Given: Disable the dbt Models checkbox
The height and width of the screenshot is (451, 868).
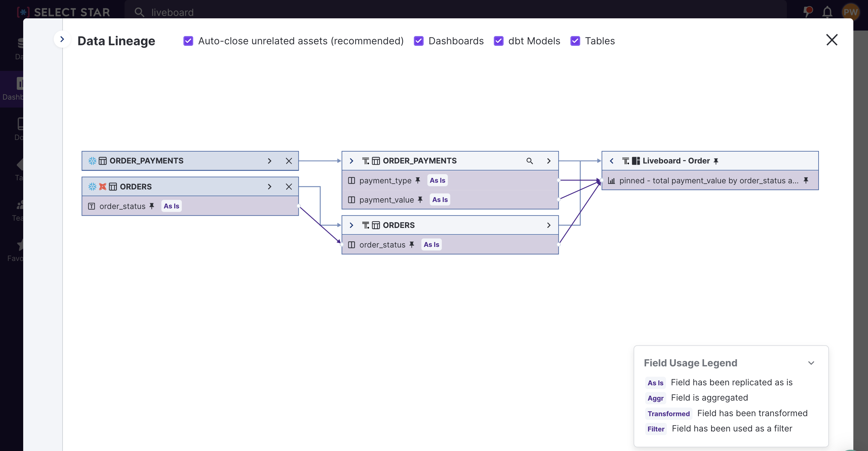Looking at the screenshot, I should [498, 41].
